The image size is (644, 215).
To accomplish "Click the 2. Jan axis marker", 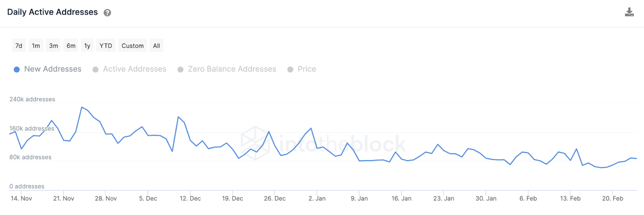I will [x=317, y=198].
